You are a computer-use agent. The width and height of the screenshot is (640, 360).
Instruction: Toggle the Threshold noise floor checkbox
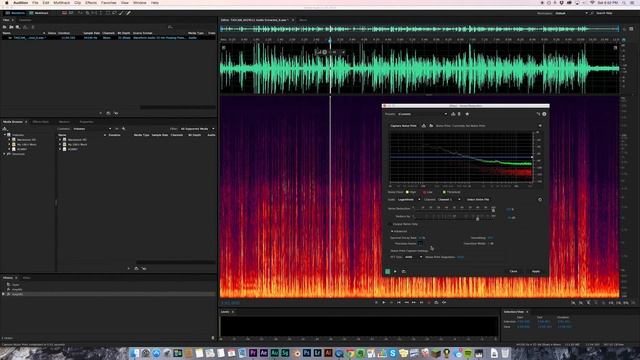[444, 192]
